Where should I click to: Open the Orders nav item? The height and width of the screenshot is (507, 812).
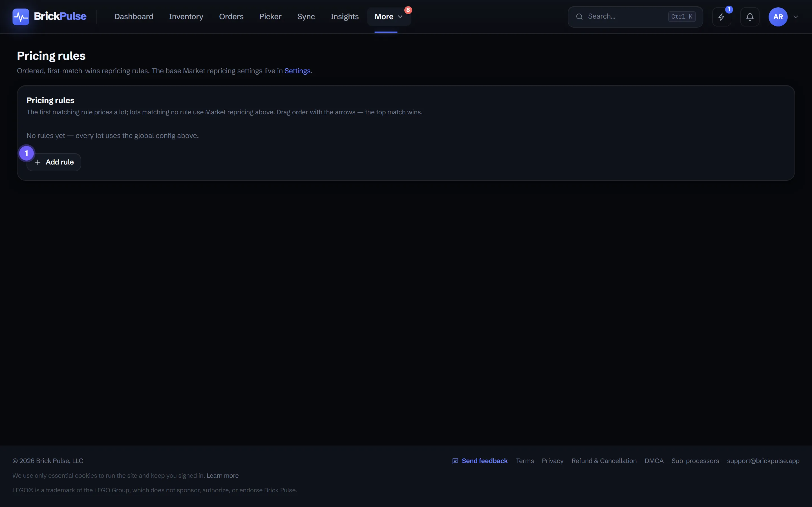click(x=231, y=17)
